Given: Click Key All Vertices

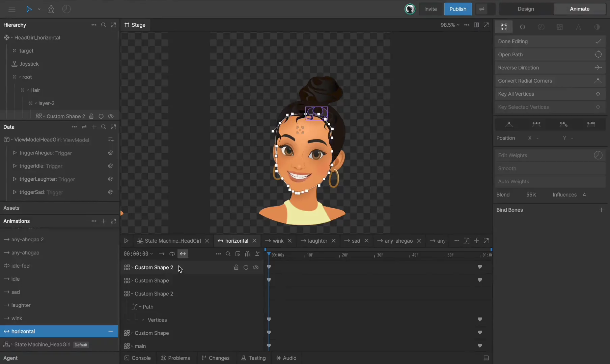Looking at the screenshot, I should coord(550,94).
